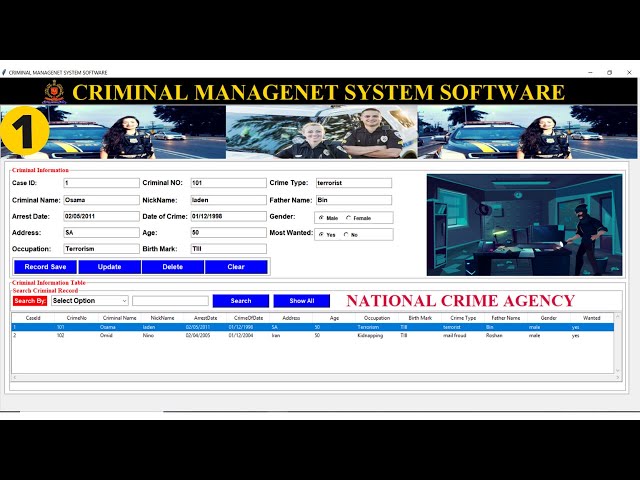The image size is (640, 480).
Task: Focus the NickName input field
Action: pos(228,200)
